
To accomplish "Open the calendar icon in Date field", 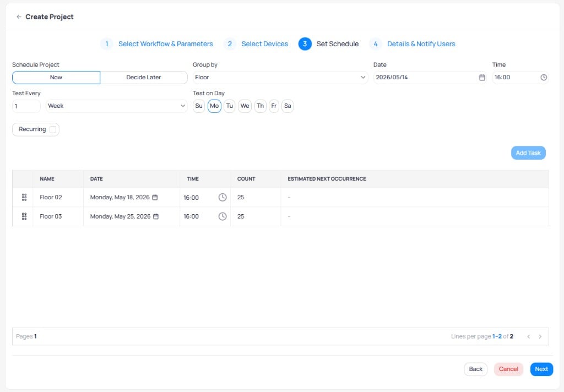I will 482,77.
